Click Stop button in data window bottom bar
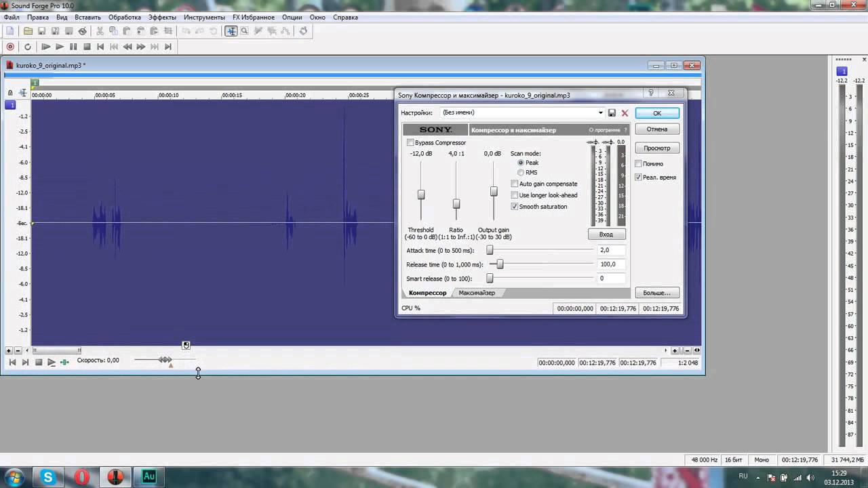This screenshot has height=488, width=868. coord(39,363)
